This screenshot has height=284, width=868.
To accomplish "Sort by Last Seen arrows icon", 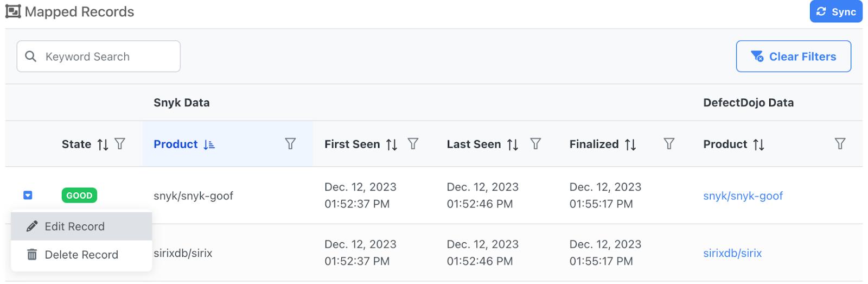I will [513, 144].
